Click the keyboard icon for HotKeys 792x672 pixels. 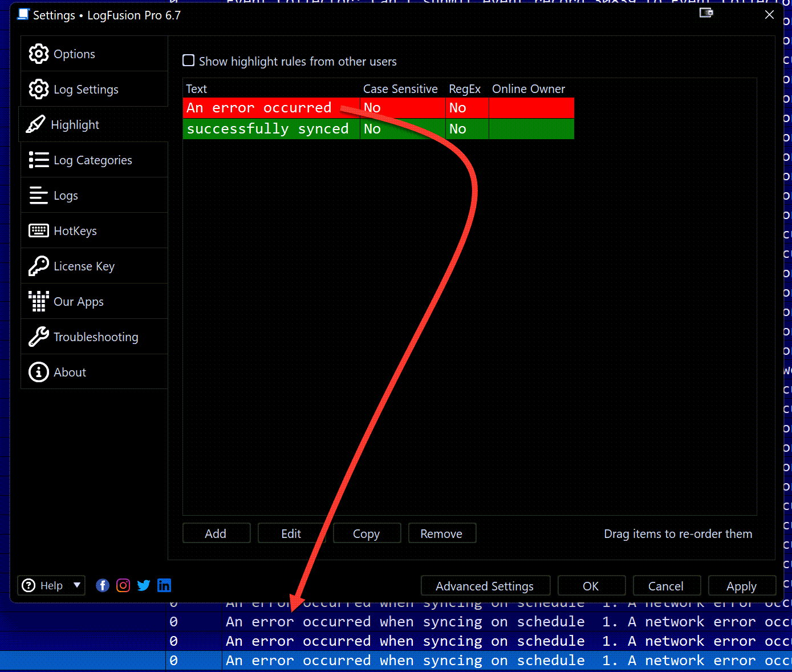39,231
